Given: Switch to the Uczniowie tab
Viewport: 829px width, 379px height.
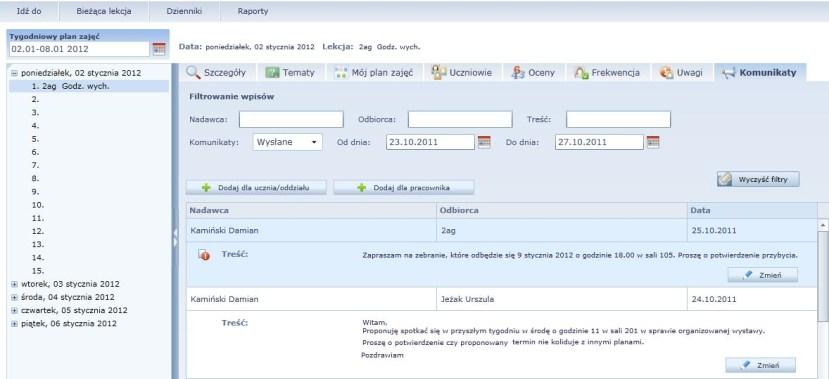Looking at the screenshot, I should coord(462,73).
